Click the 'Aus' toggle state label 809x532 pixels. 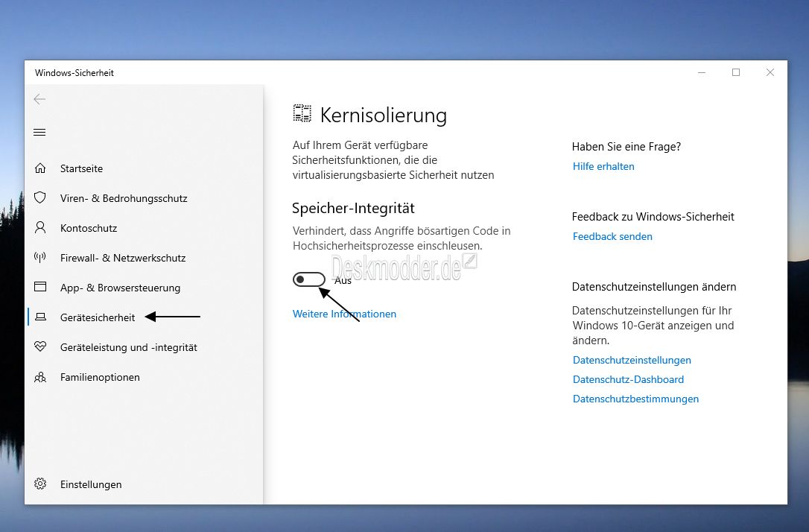coord(343,280)
